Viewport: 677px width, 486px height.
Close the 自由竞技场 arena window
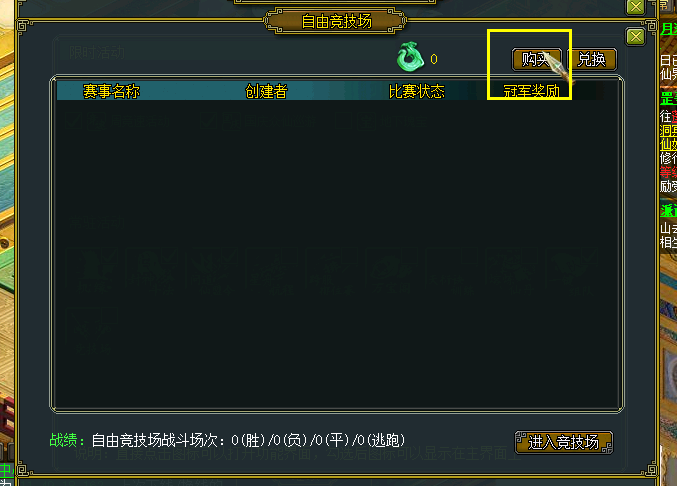(x=635, y=37)
